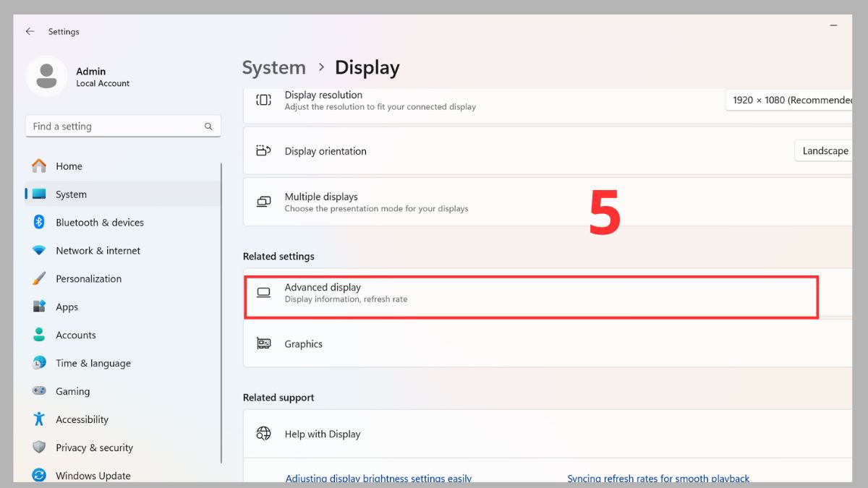Open Windows Update page
Screen dimensions: 868x488
tap(123, 476)
